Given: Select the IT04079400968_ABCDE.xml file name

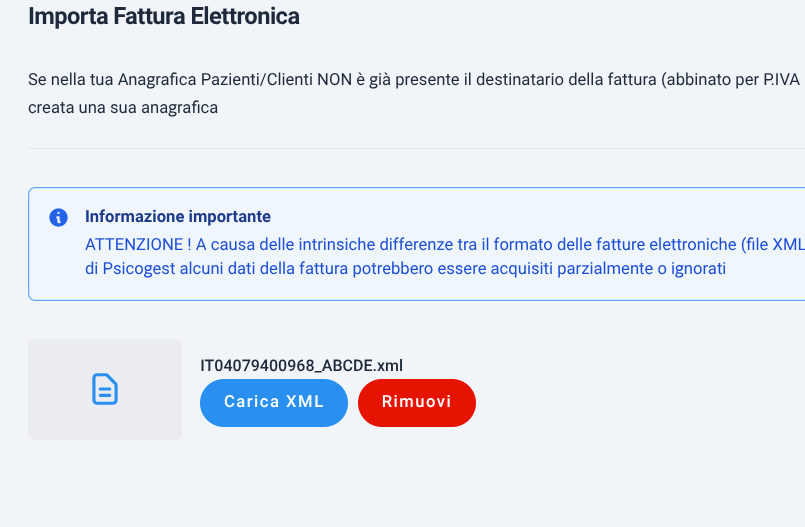Looking at the screenshot, I should pyautogui.click(x=301, y=365).
